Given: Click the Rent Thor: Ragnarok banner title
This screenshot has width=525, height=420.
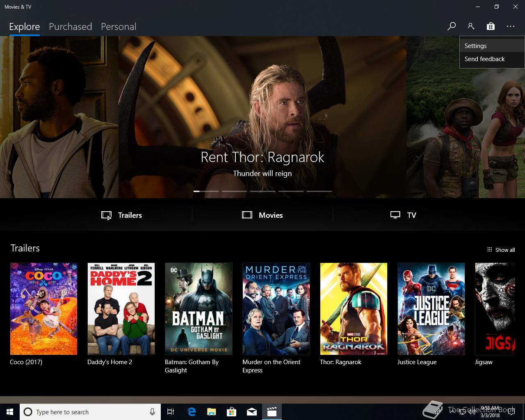Looking at the screenshot, I should click(x=262, y=157).
